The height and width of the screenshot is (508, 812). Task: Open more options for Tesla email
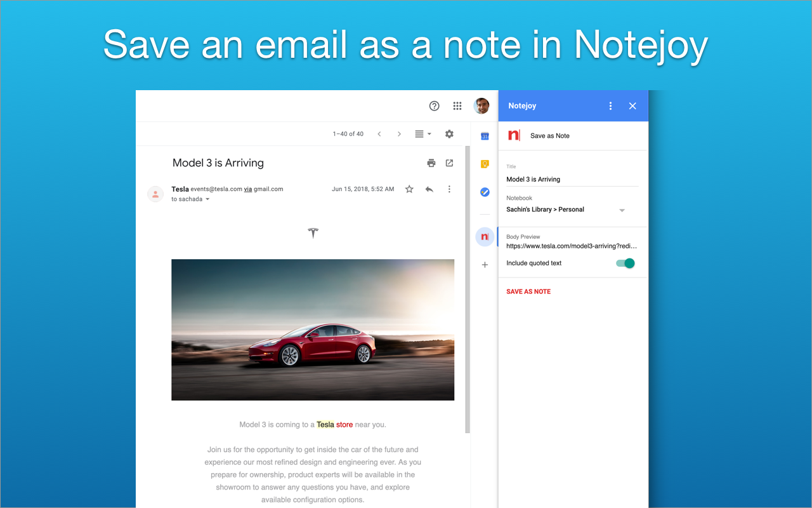coord(449,189)
